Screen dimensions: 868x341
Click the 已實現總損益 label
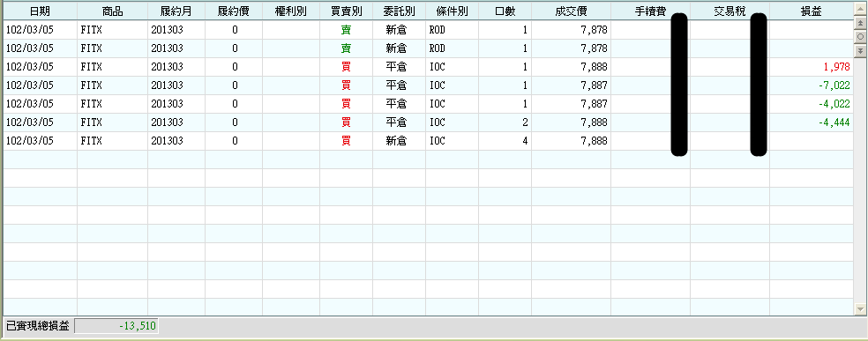pyautogui.click(x=37, y=326)
